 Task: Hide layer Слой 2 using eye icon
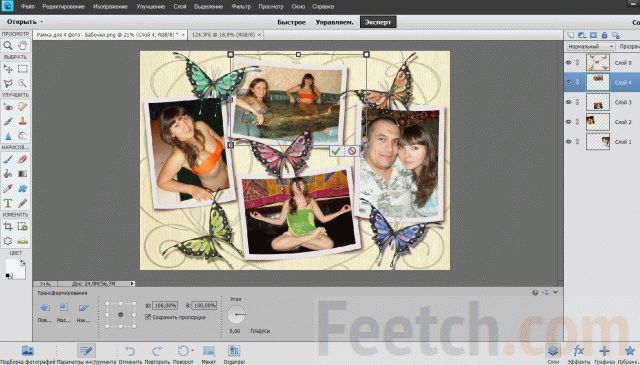(x=569, y=122)
